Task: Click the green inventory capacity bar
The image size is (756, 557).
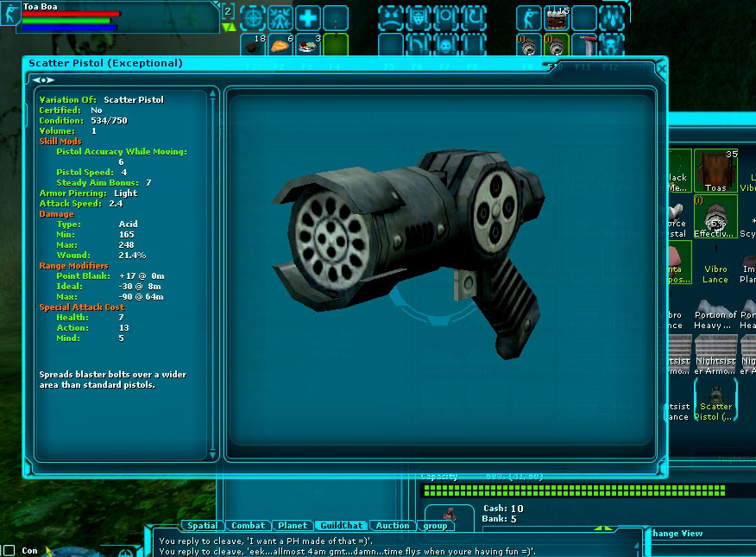Action: [x=574, y=491]
